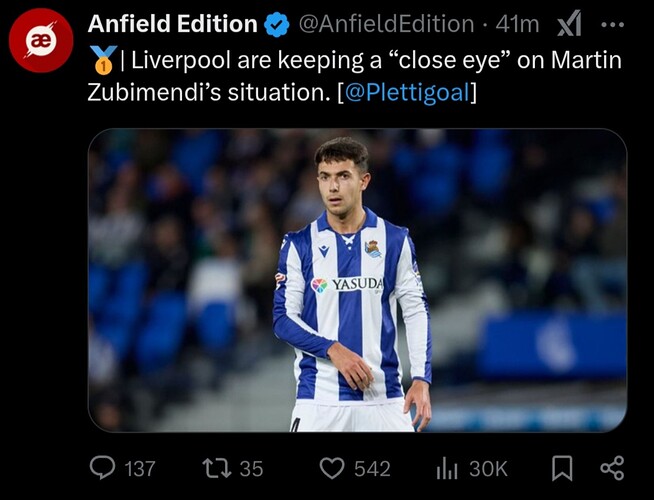Image resolution: width=654 pixels, height=500 pixels.
Task: Toggle the bookmark icon on the post
Action: point(563,467)
